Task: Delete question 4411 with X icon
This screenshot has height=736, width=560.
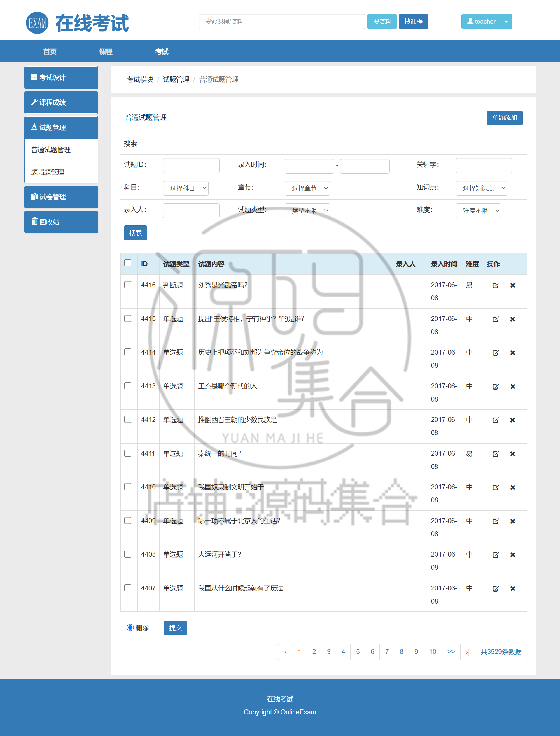Action: pyautogui.click(x=513, y=454)
